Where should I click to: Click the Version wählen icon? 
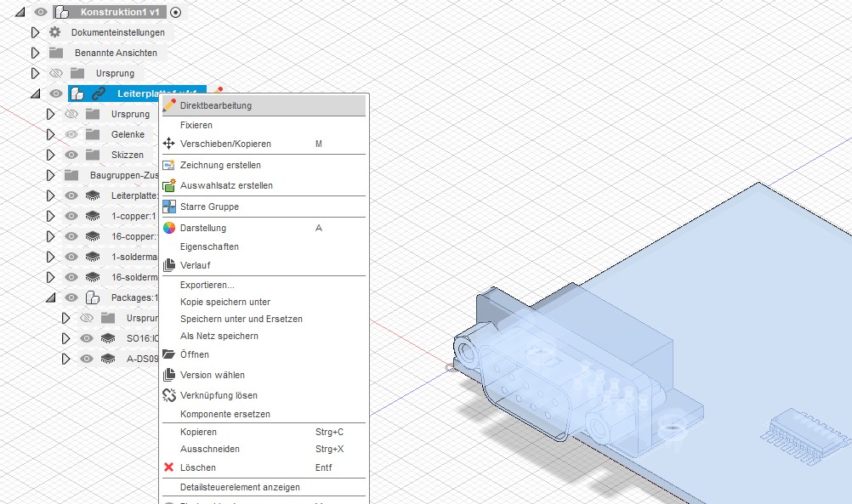click(x=169, y=375)
